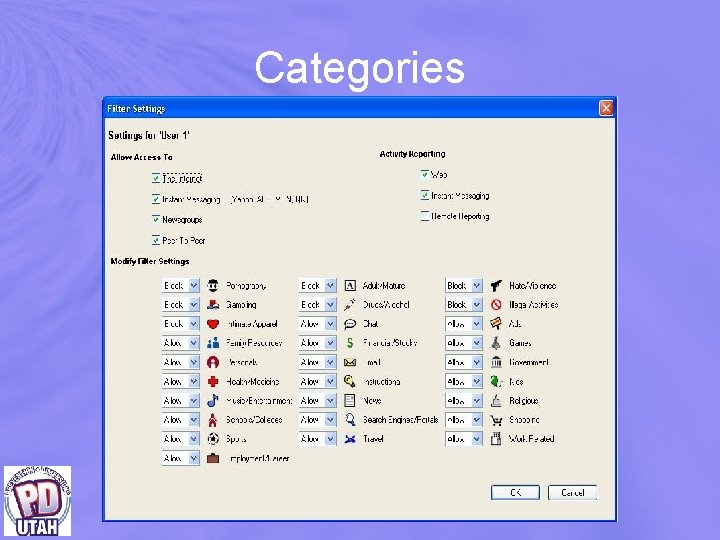Toggle Peer To Peer checkbox
This screenshot has width=720, height=540.
coord(156,240)
